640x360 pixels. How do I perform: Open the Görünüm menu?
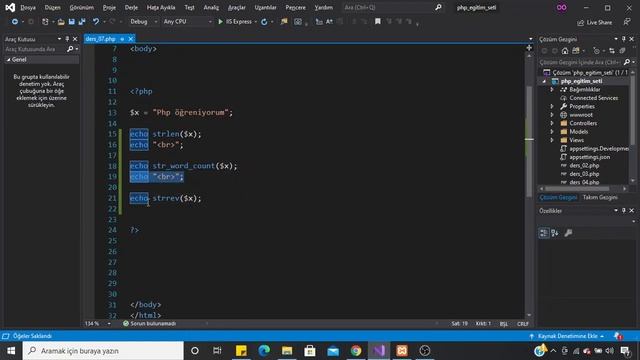point(82,7)
